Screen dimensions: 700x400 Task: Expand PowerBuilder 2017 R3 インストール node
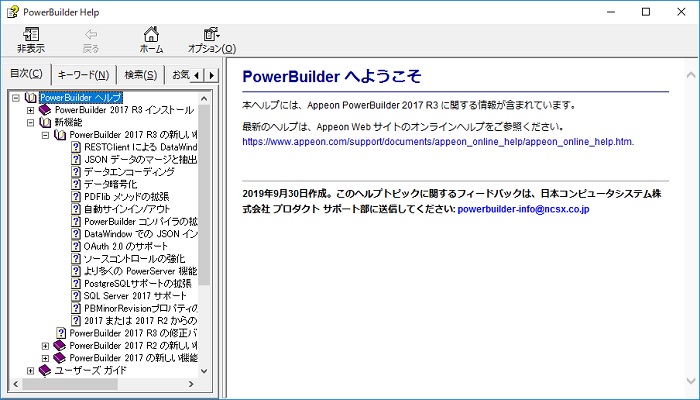point(30,110)
